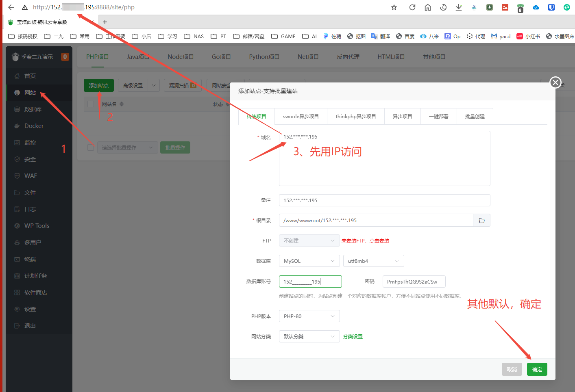Open the 默认分类 category dropdown
The height and width of the screenshot is (392, 575).
[x=309, y=336]
